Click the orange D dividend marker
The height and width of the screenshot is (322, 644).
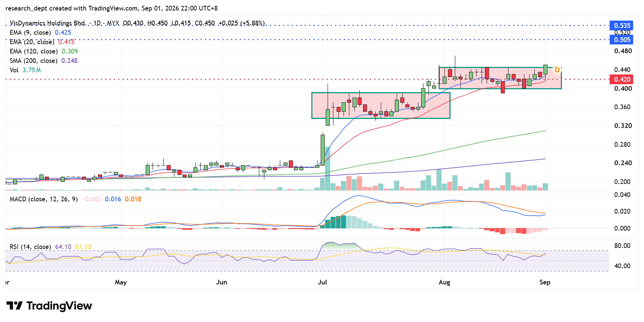[x=557, y=70]
